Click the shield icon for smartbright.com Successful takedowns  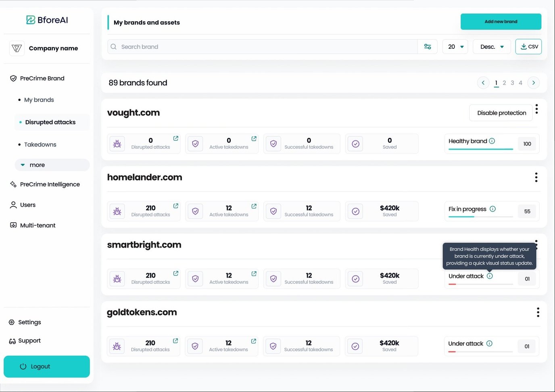pos(273,279)
